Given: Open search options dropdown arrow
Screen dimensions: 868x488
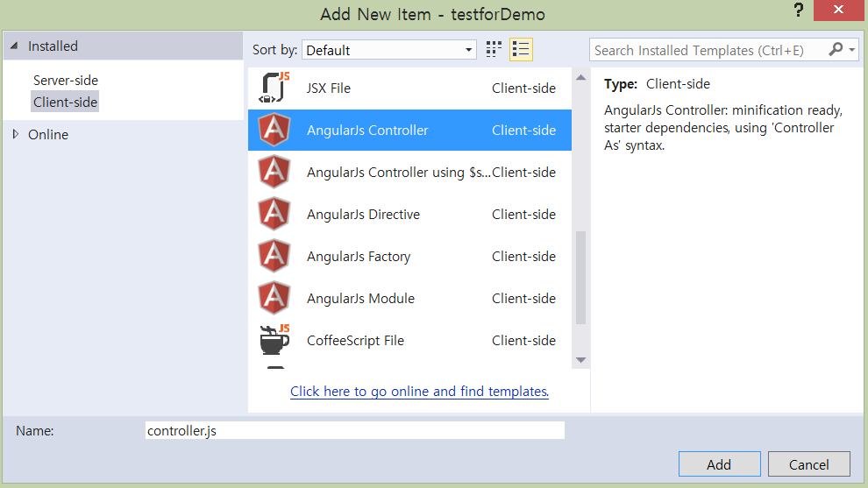Looking at the screenshot, I should (x=852, y=50).
